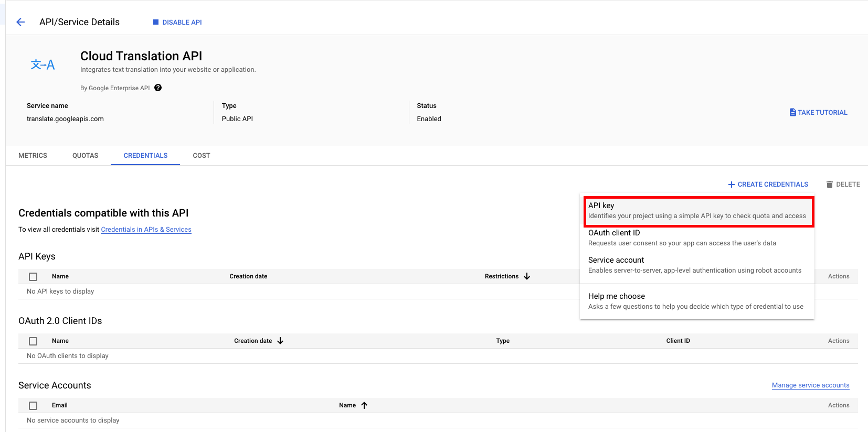Open the Credentials tab

(x=145, y=156)
